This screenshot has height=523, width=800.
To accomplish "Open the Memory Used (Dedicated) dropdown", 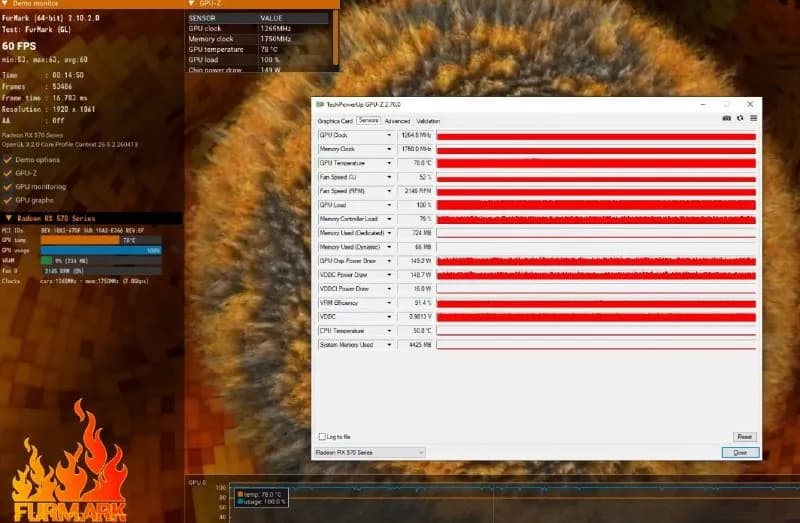I will pyautogui.click(x=389, y=233).
